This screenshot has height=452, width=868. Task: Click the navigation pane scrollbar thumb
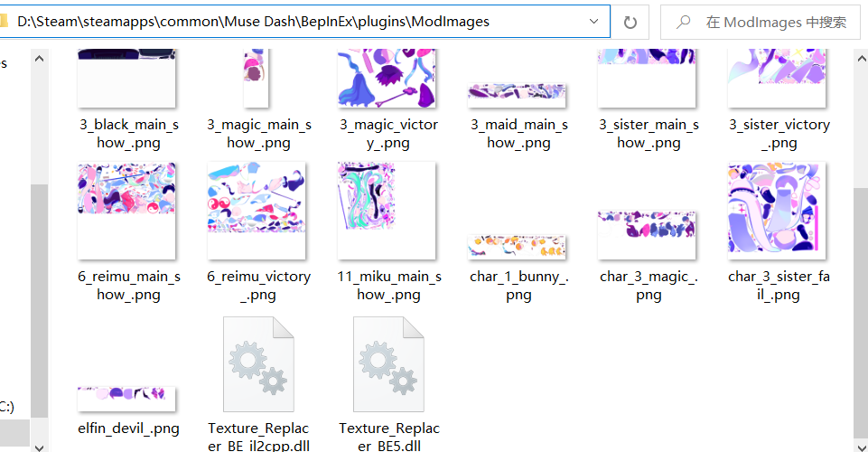[40, 301]
